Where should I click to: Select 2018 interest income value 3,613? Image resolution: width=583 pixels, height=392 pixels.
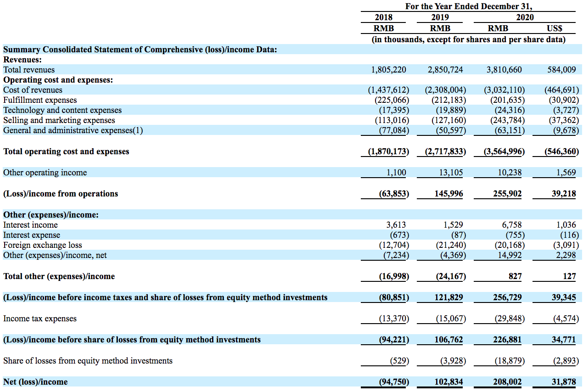(396, 225)
